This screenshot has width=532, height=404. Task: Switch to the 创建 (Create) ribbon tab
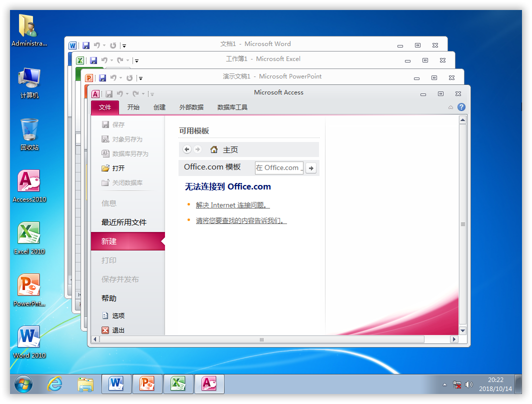click(x=159, y=107)
